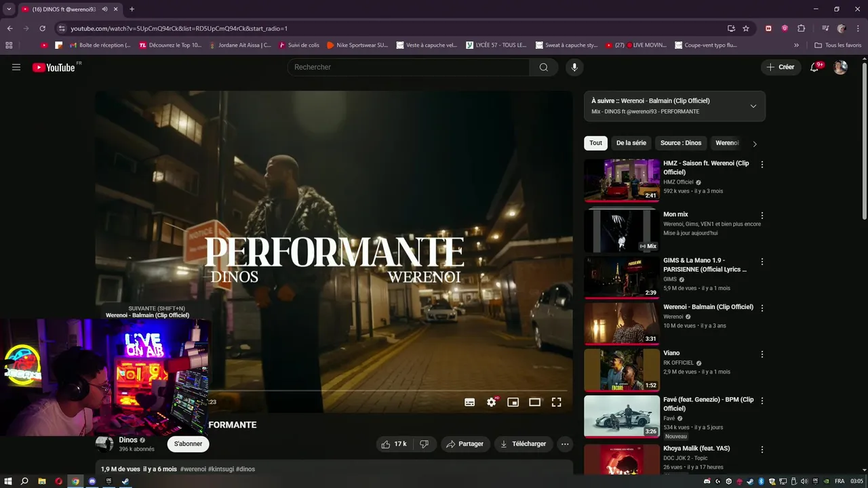Image resolution: width=868 pixels, height=488 pixels.
Task: Open the Tous les favoris folder
Action: pos(838,45)
